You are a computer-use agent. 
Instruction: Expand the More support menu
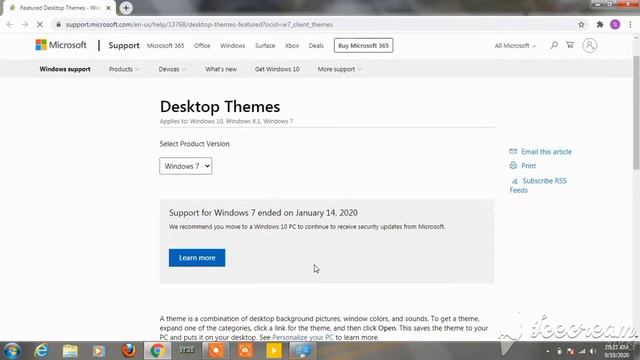tap(339, 69)
